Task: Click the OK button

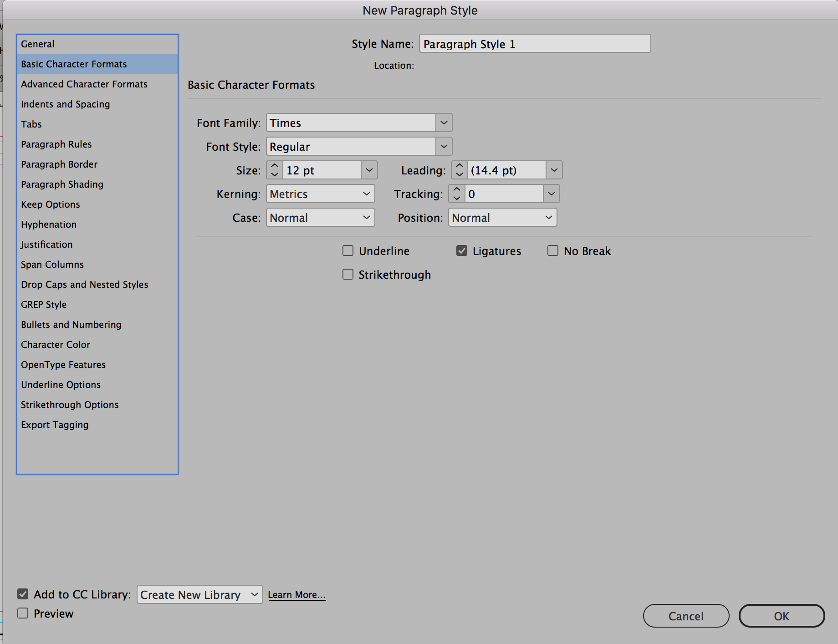Action: pyautogui.click(x=781, y=616)
